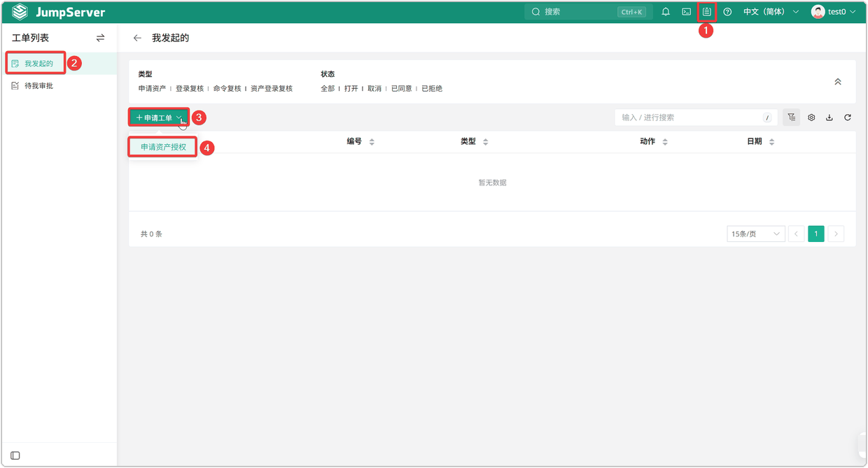The width and height of the screenshot is (868, 468).
Task: Go back using the arrow beside 我发起的
Action: [x=137, y=38]
